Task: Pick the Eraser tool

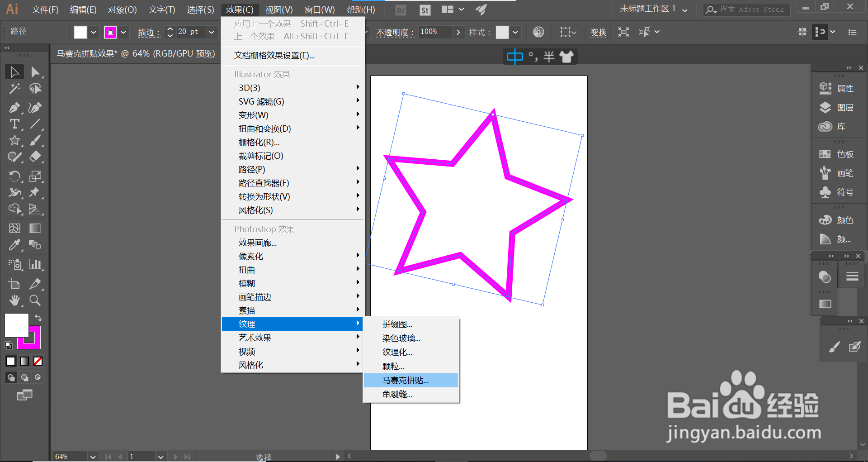Action: (x=35, y=157)
